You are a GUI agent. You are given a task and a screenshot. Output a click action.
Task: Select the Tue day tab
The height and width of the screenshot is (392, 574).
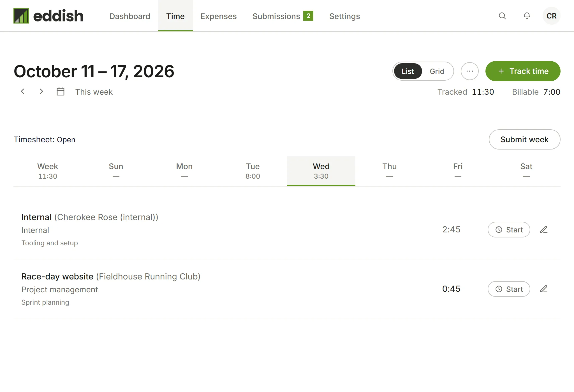click(253, 171)
